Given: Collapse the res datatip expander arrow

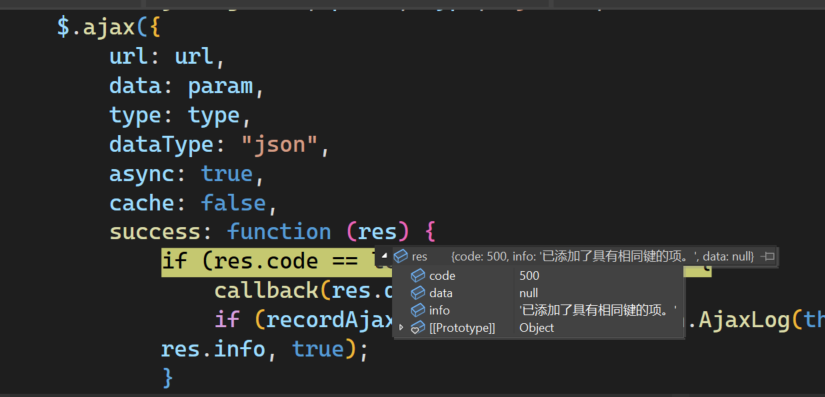Looking at the screenshot, I should 385,256.
